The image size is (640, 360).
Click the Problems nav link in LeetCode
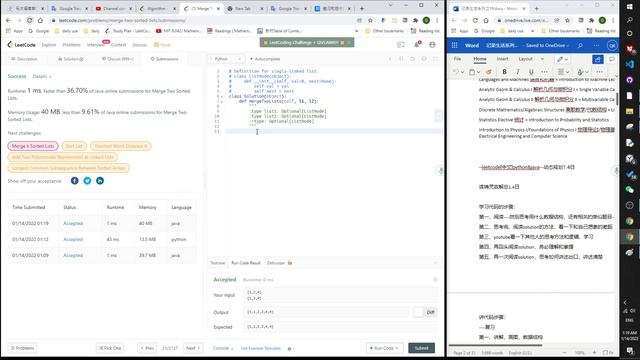(71, 44)
